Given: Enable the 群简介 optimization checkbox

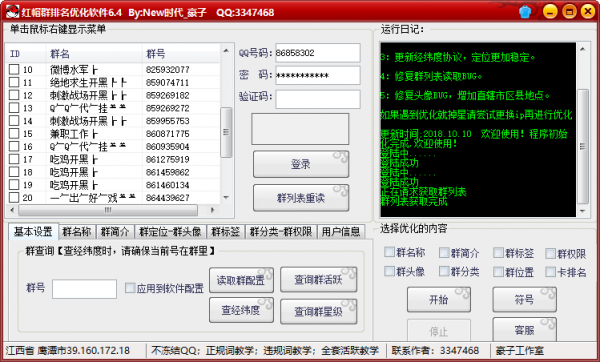Looking at the screenshot, I should pyautogui.click(x=444, y=252).
